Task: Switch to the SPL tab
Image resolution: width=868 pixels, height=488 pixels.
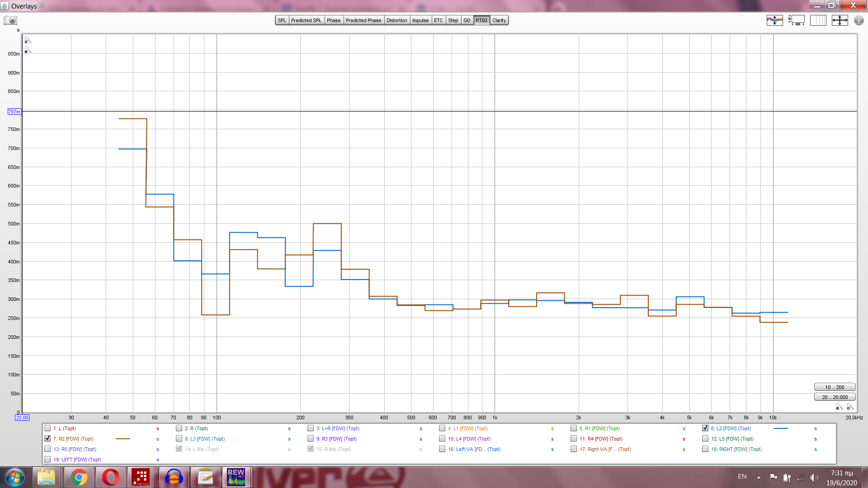Action: point(282,20)
